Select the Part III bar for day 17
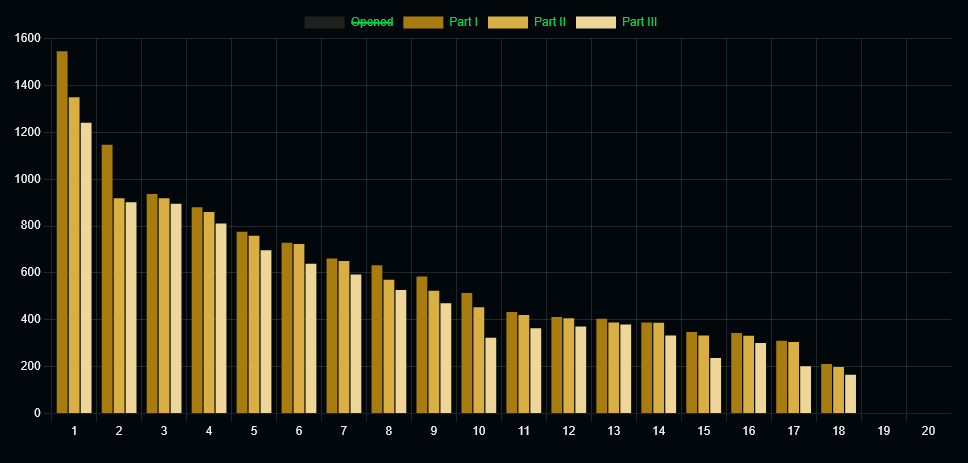The image size is (968, 463). 806,390
